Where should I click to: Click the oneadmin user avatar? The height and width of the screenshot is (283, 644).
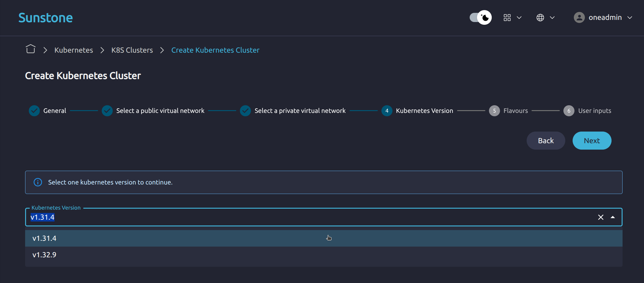click(579, 17)
